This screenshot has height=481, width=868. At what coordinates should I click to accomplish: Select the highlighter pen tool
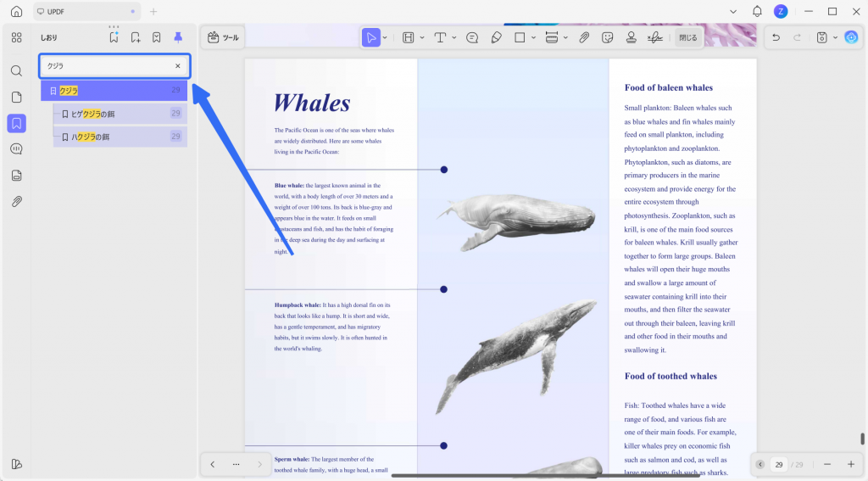[497, 37]
